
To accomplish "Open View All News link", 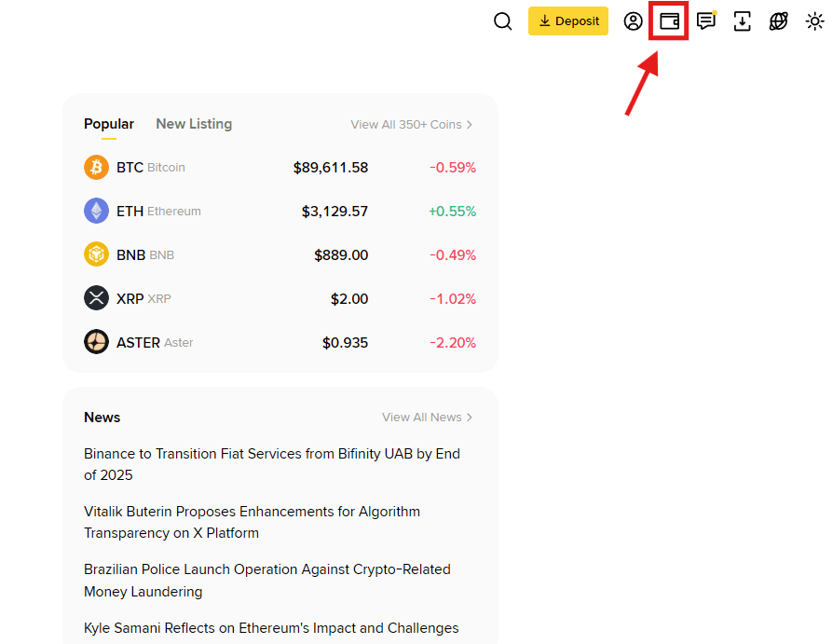I will click(x=427, y=418).
